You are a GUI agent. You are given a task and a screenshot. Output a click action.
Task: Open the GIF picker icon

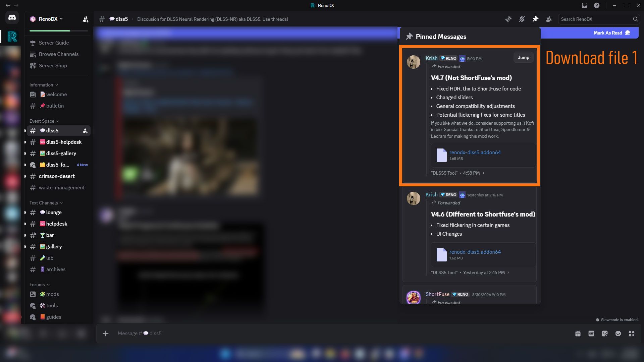pos(591,334)
